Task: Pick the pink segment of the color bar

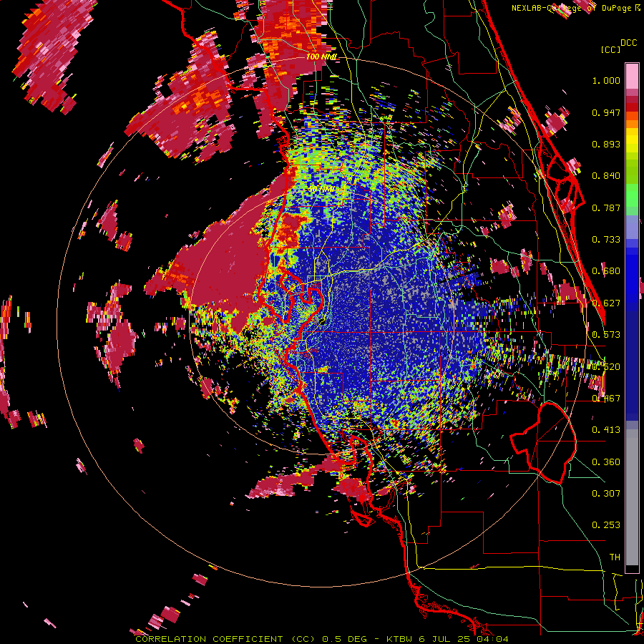Action: 632,77
